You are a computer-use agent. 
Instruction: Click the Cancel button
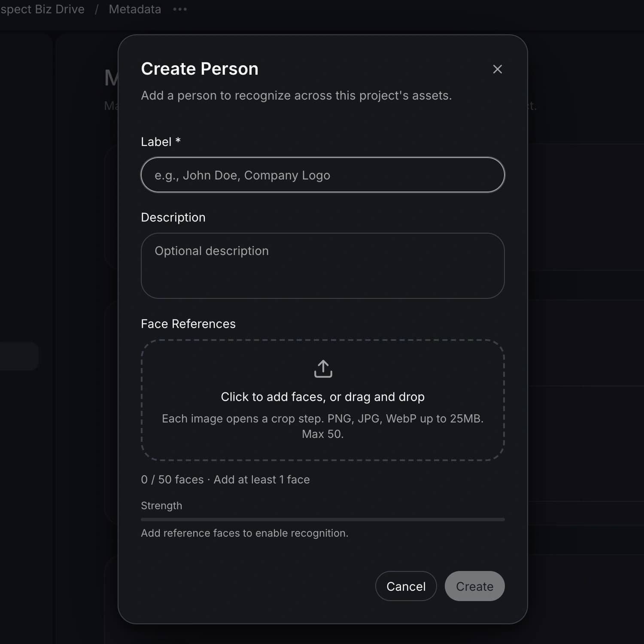pos(406,586)
